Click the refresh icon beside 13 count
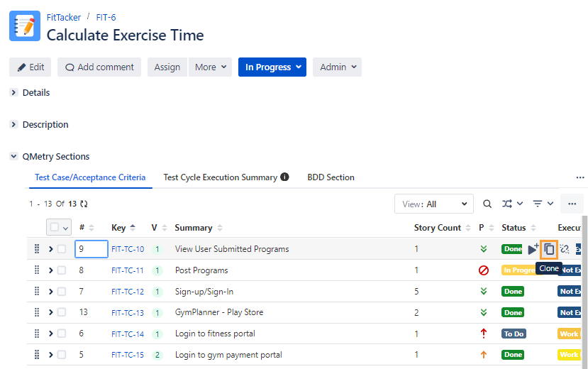 point(84,204)
